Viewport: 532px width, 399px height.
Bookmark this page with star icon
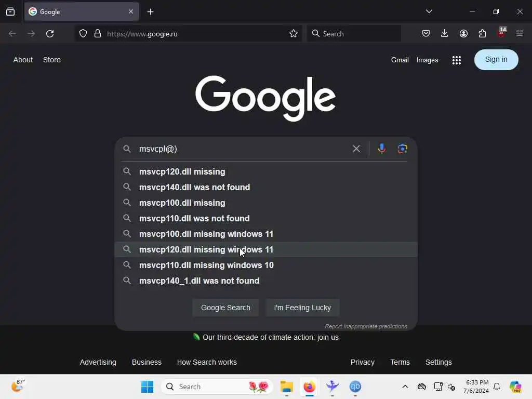pos(294,34)
